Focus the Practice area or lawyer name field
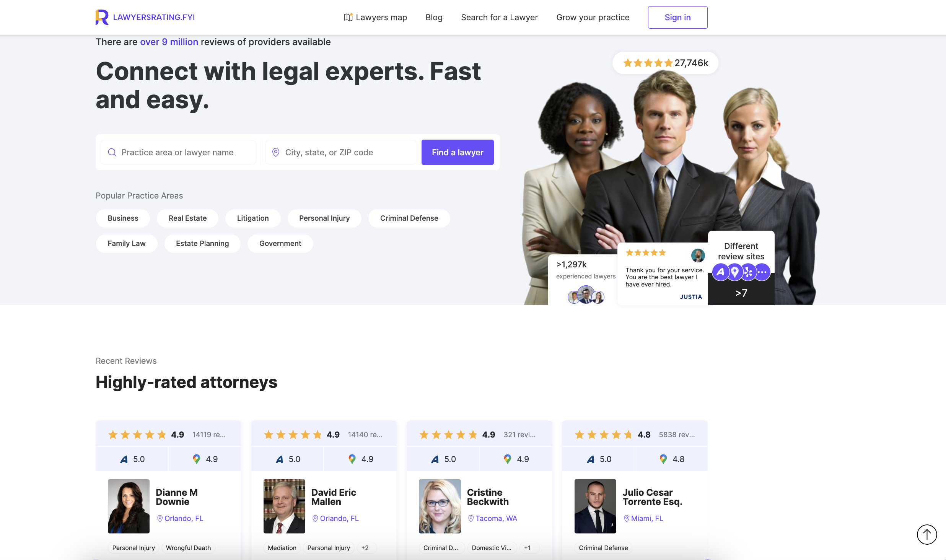Image resolution: width=946 pixels, height=560 pixels. tap(178, 152)
